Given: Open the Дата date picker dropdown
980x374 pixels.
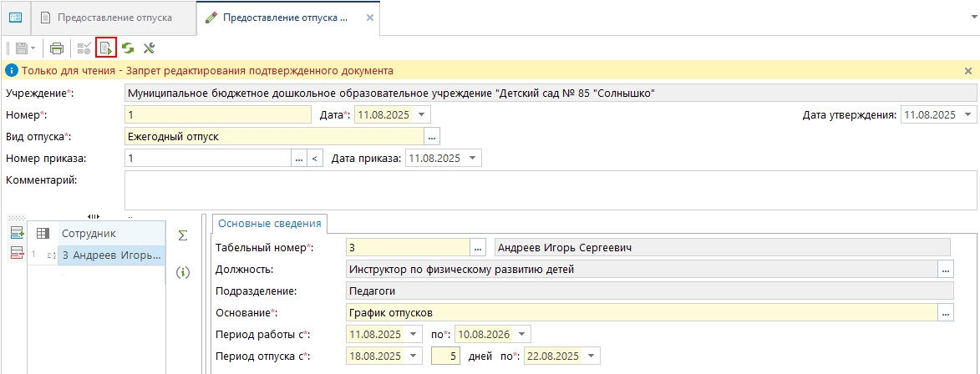Looking at the screenshot, I should pos(422,114).
